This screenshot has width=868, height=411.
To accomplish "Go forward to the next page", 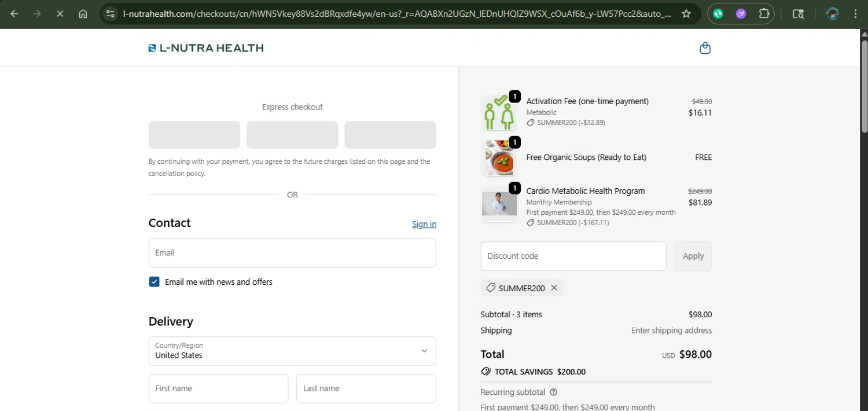I will 37,14.
